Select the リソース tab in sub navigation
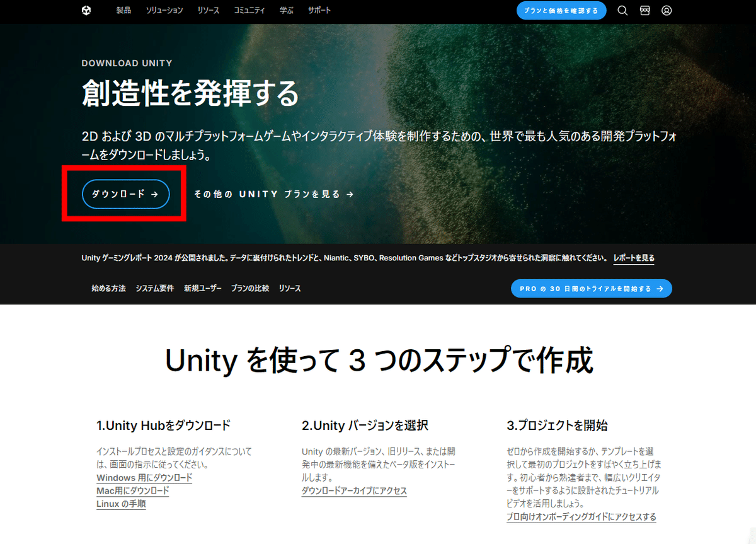This screenshot has width=756, height=544. pyautogui.click(x=290, y=288)
